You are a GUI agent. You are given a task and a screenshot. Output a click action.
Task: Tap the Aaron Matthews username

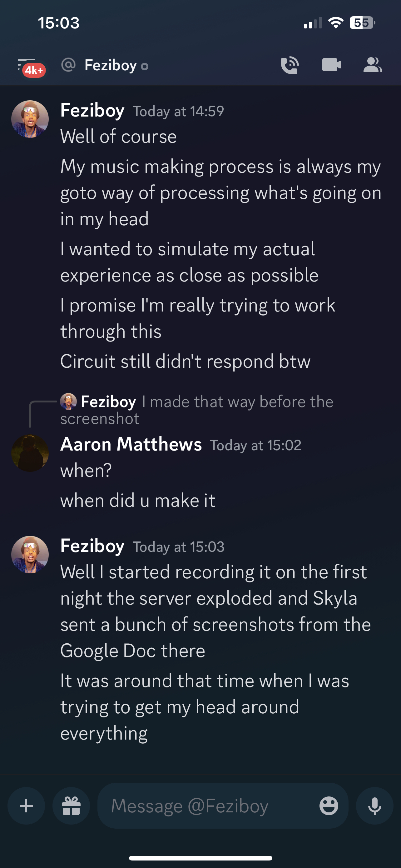coord(131,444)
